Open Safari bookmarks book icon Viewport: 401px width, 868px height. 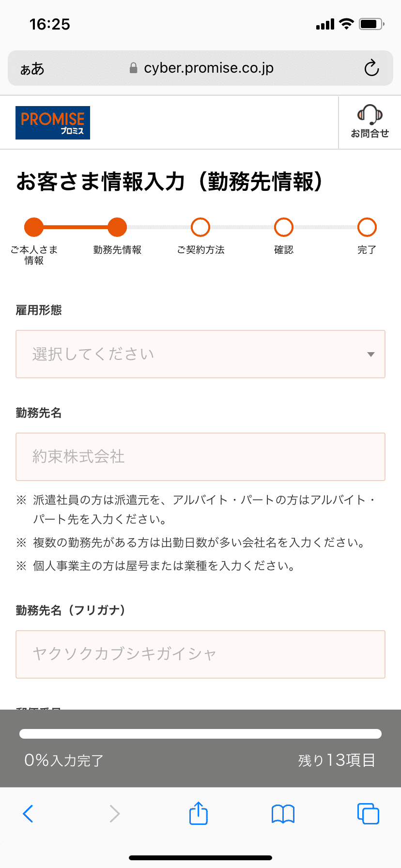(283, 814)
